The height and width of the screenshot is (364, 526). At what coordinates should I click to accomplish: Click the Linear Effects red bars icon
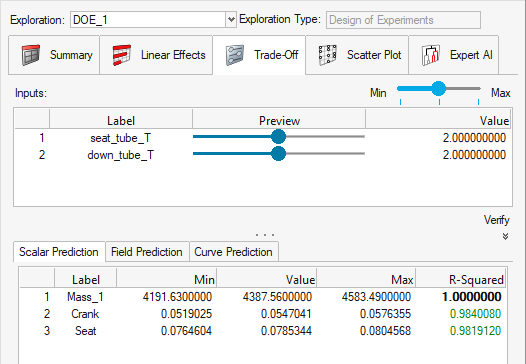click(122, 55)
